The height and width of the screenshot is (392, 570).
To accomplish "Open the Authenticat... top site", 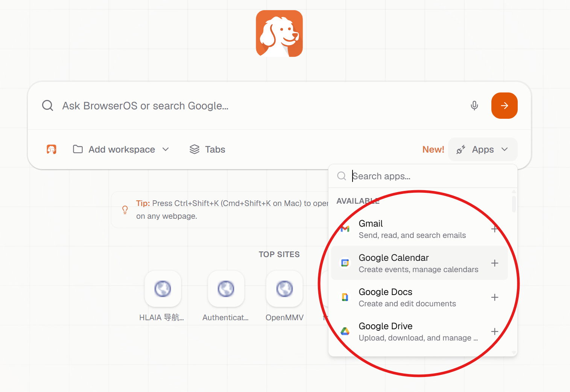I will pos(226,289).
